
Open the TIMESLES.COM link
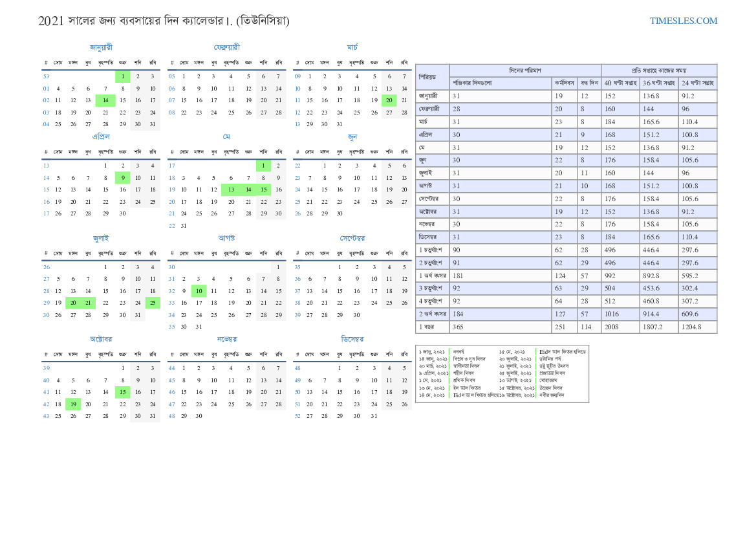pos(683,21)
